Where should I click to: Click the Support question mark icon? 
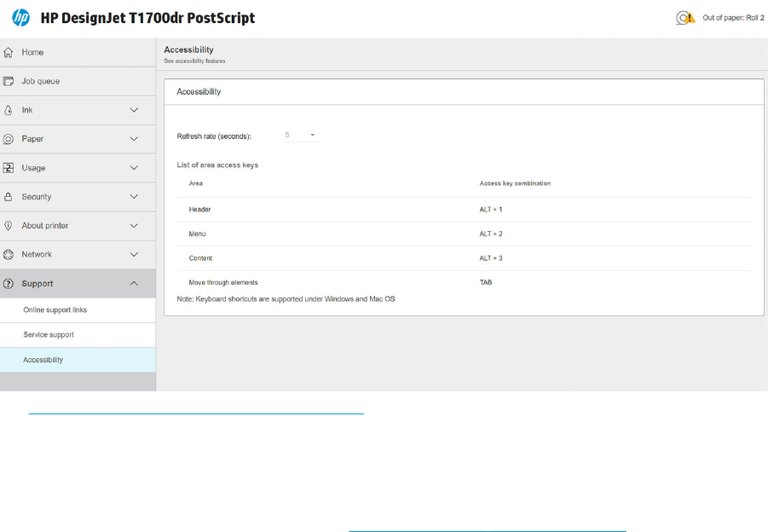coord(9,284)
